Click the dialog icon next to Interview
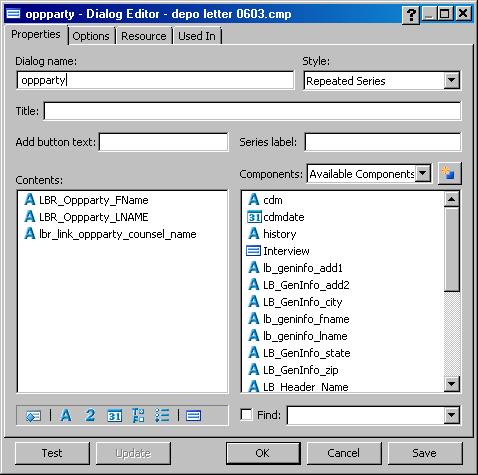 pyautogui.click(x=254, y=251)
